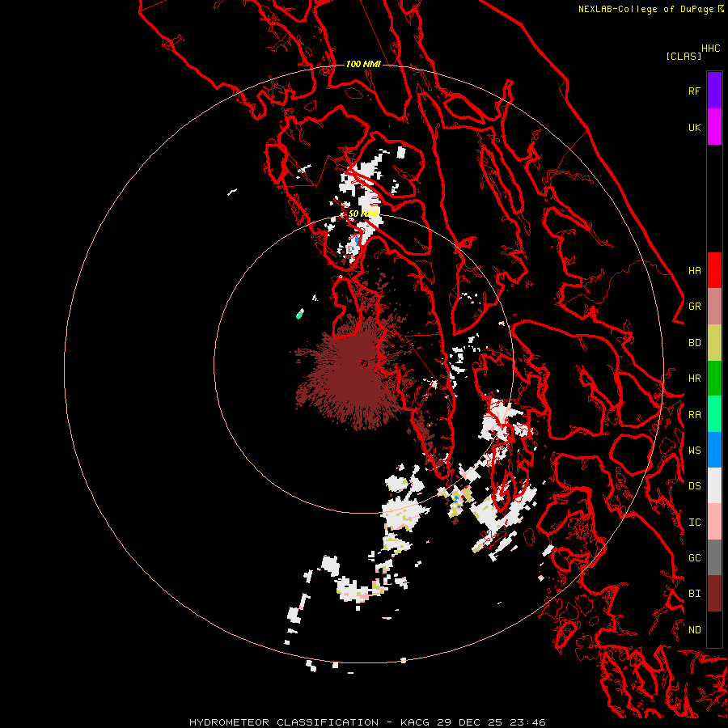Click the UK legend label
Image resolution: width=728 pixels, height=728 pixels.
coord(694,127)
